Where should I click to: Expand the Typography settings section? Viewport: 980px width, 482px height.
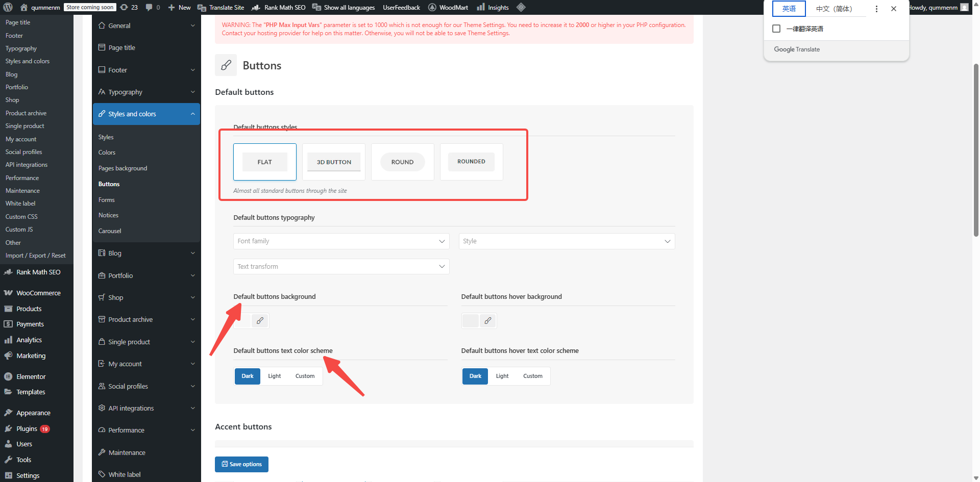tap(146, 92)
